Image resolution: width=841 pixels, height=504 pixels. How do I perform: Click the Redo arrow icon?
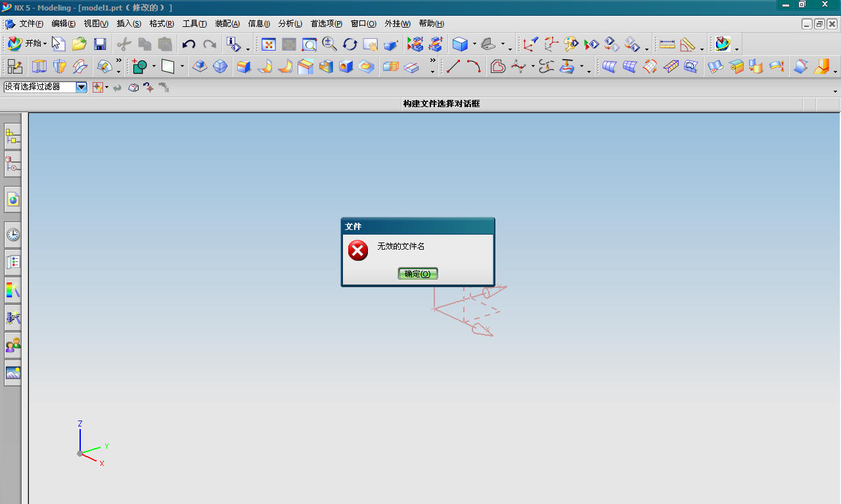click(210, 44)
